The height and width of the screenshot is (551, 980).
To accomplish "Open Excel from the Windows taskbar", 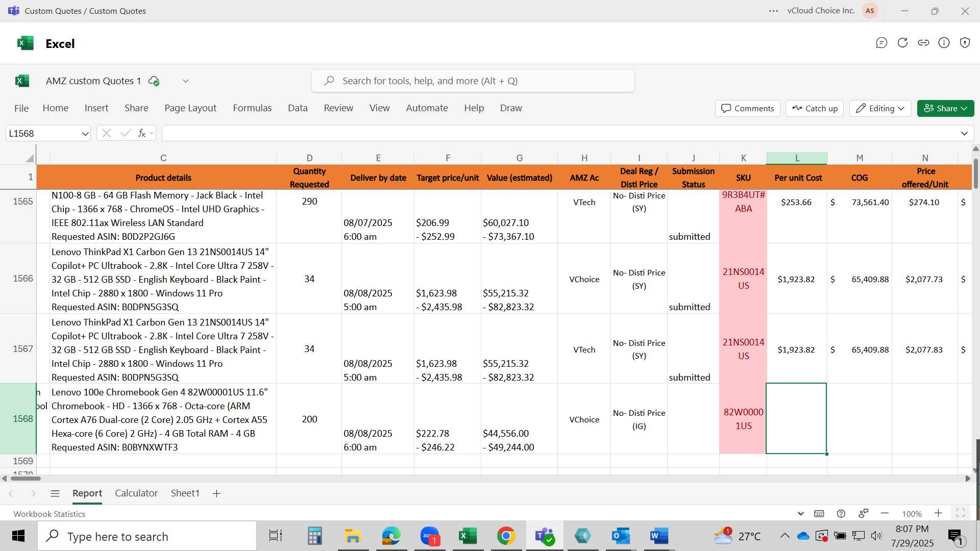I will tap(468, 536).
